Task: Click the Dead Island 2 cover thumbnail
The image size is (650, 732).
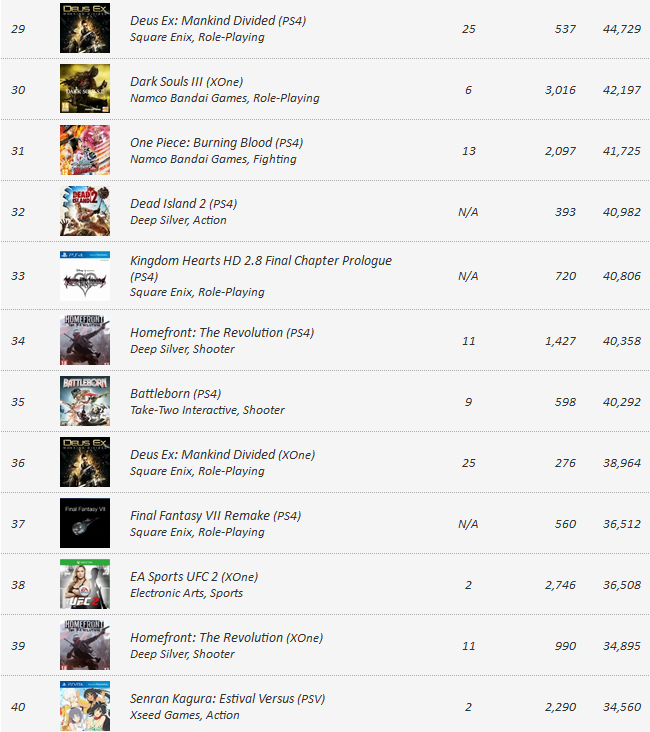Action: pos(85,211)
